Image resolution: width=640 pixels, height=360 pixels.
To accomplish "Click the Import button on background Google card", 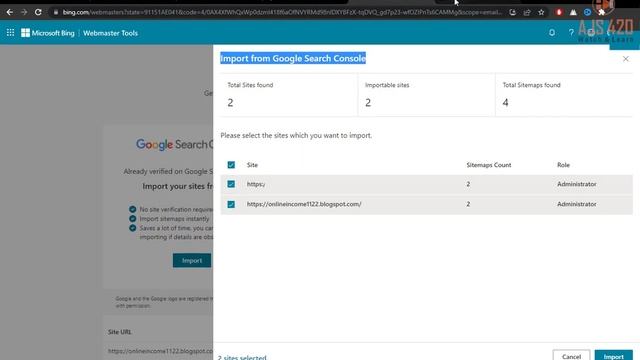I will (x=192, y=260).
